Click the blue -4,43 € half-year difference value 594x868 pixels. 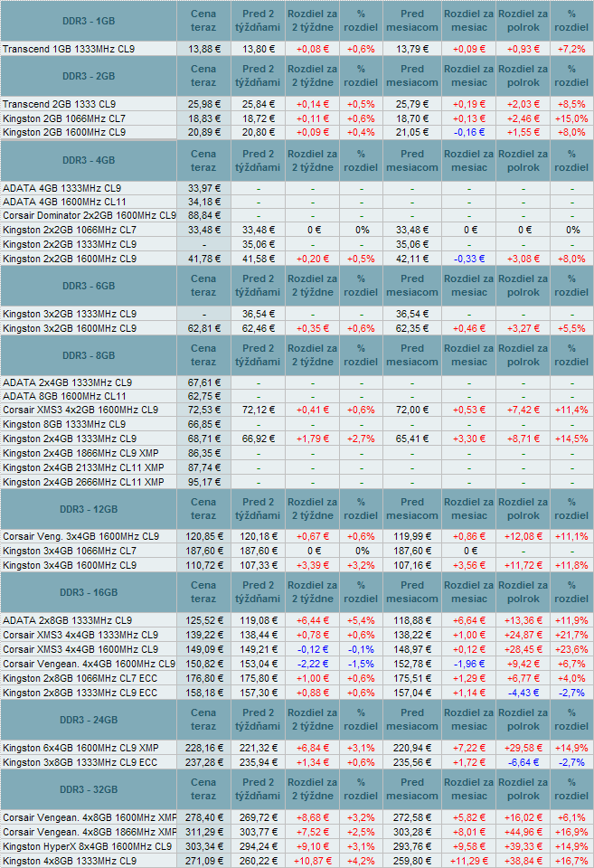coord(523,693)
